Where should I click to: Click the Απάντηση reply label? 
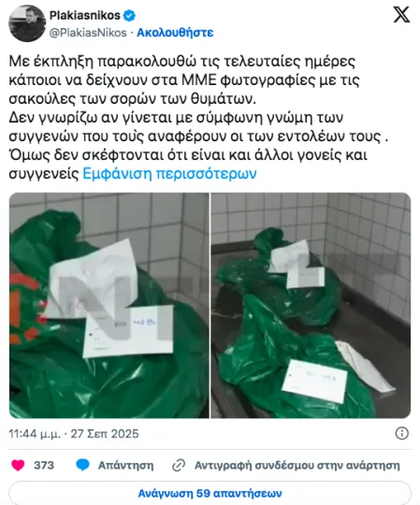[126, 466]
